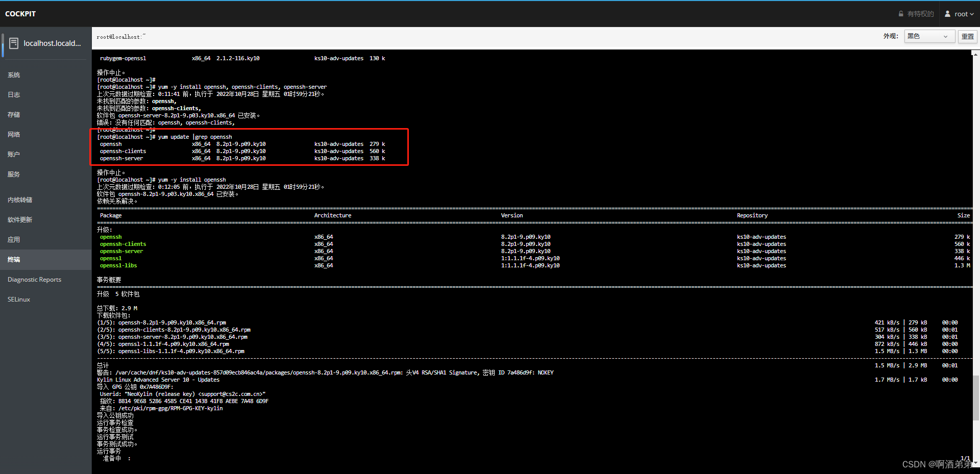Viewport: 980px width, 474px height.
Task: Click the 重置 reset button
Action: [967, 36]
